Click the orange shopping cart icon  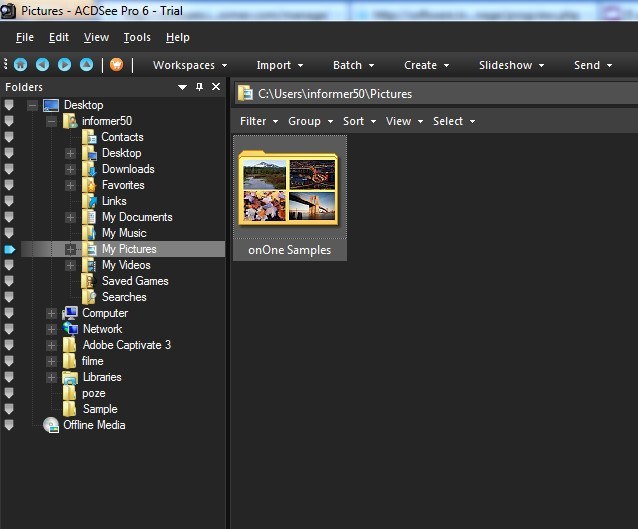tap(116, 65)
